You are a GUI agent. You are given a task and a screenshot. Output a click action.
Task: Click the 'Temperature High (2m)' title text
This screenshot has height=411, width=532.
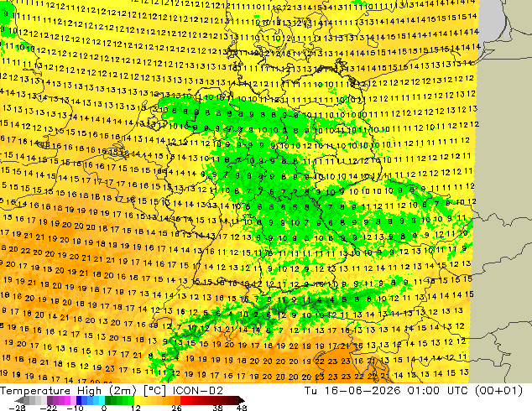click(x=68, y=391)
